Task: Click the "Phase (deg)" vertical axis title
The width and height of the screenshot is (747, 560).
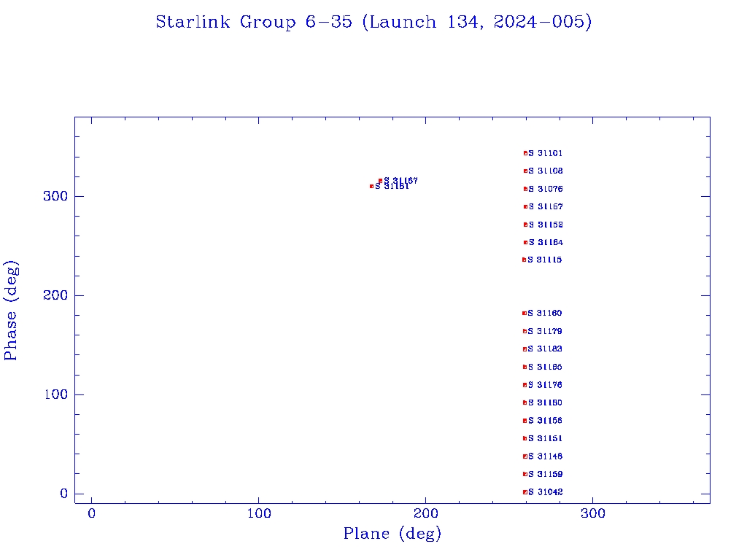Action: [11, 311]
